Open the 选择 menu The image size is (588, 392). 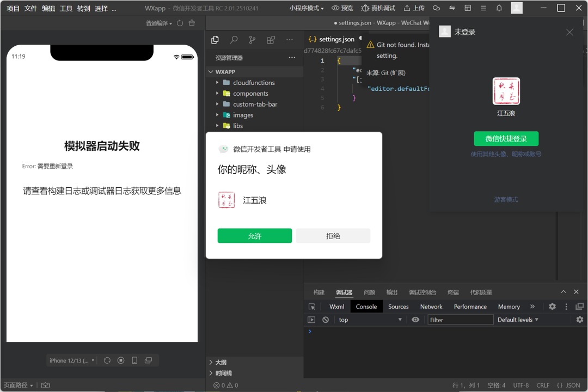pyautogui.click(x=101, y=8)
